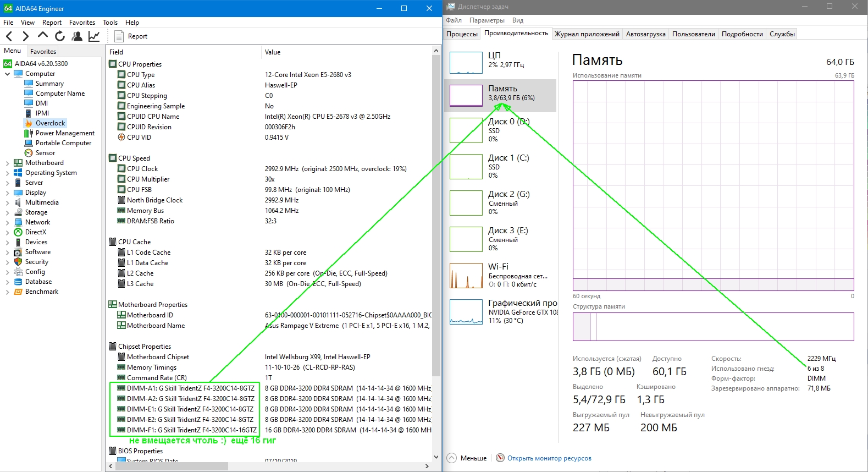This screenshot has width=868, height=472.
Task: Select the Security shield icon
Action: [x=18, y=262]
